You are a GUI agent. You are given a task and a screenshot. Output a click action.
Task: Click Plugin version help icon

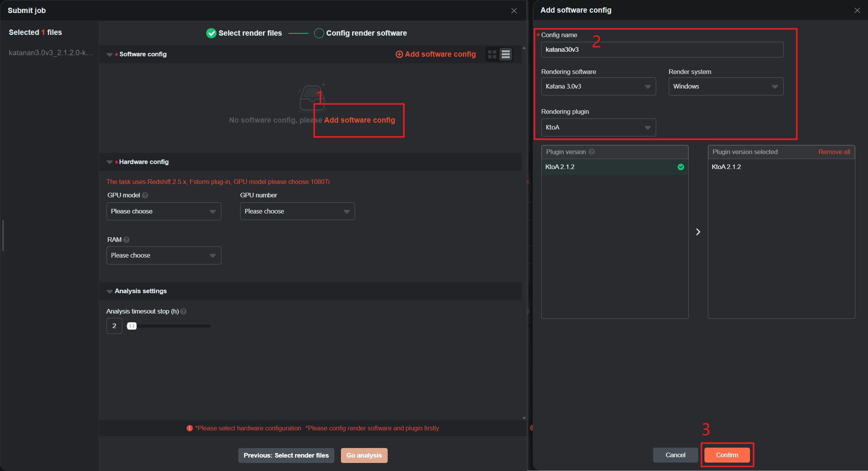tap(591, 152)
